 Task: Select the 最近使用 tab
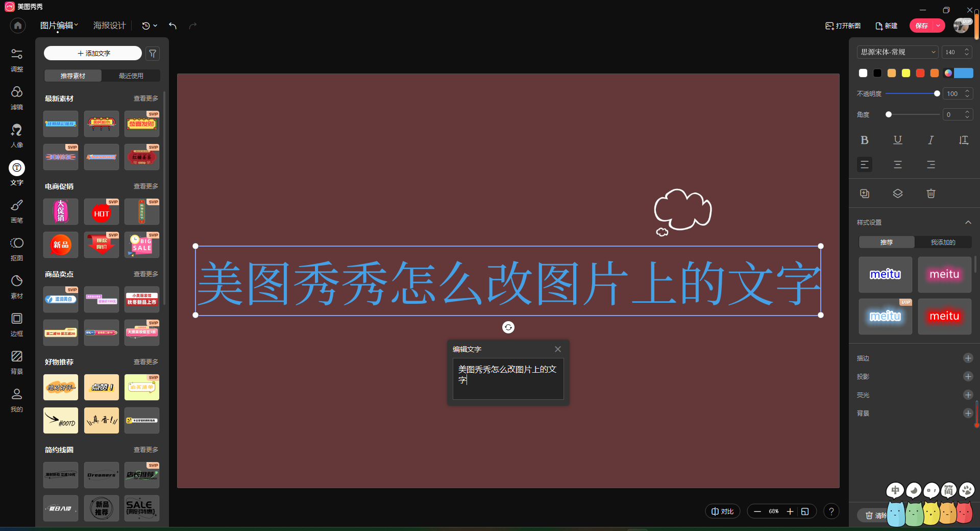coord(131,76)
